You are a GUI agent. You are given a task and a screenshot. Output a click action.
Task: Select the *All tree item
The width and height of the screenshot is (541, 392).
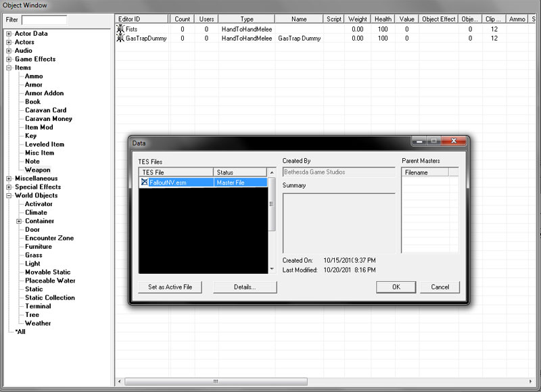20,332
